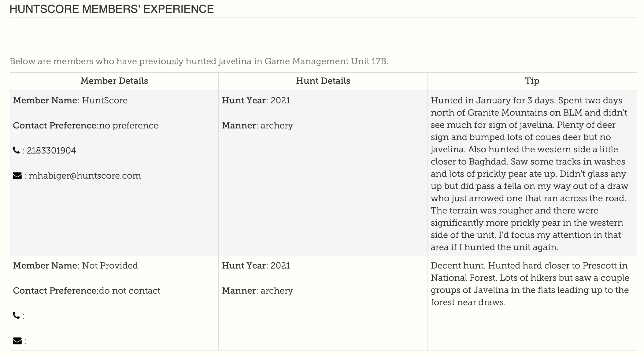Click Manner archery in first row
644x356 pixels.
pos(257,125)
